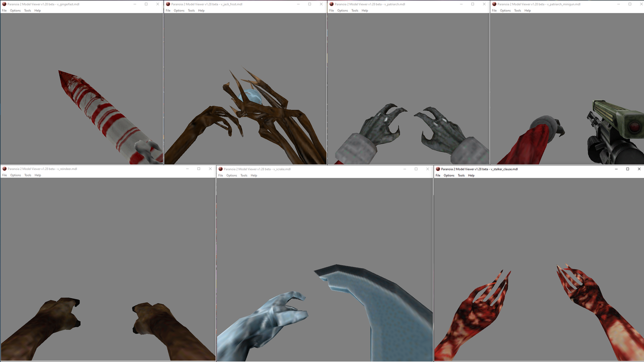The image size is (644, 362).
Task: Close the v_reindeer.mdl model viewer window
Action: pos(210,169)
